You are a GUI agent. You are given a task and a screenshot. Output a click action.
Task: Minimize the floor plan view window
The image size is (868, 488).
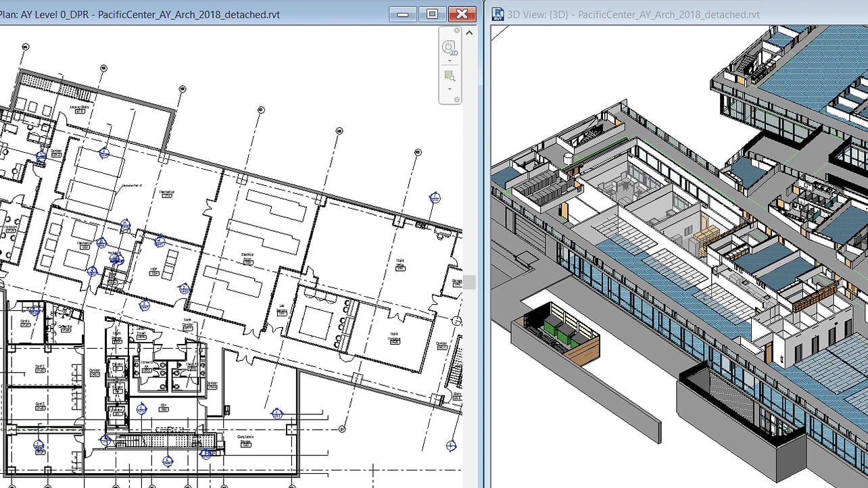[402, 14]
